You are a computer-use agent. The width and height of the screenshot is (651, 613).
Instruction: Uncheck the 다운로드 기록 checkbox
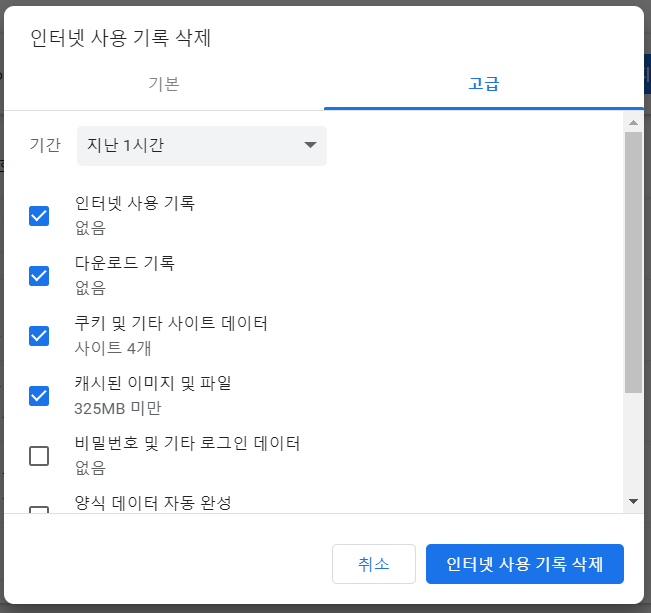point(39,276)
